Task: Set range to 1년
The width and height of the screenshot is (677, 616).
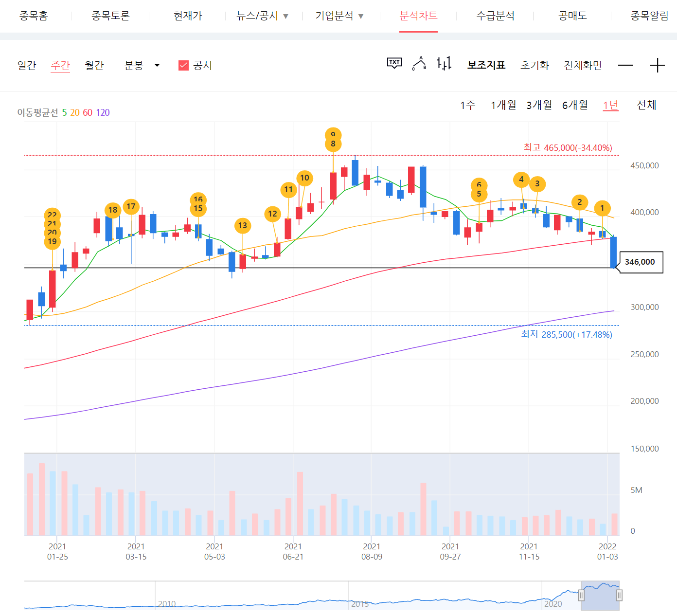Action: coord(611,105)
